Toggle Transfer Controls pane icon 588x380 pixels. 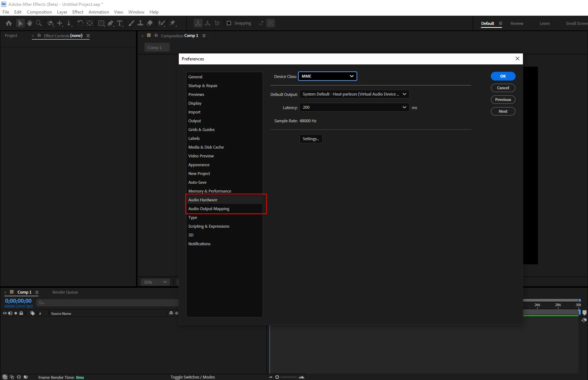click(12, 377)
